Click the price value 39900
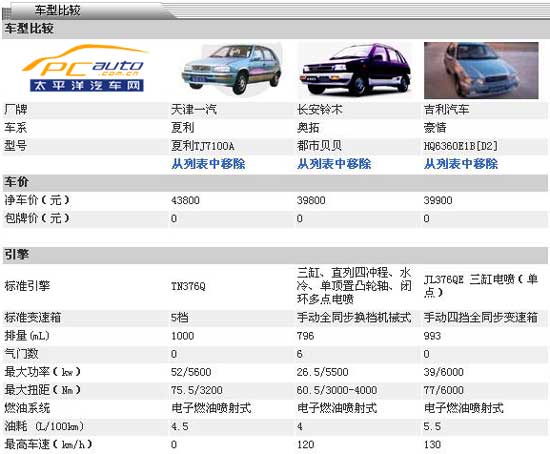The width and height of the screenshot is (550, 454). (x=438, y=200)
